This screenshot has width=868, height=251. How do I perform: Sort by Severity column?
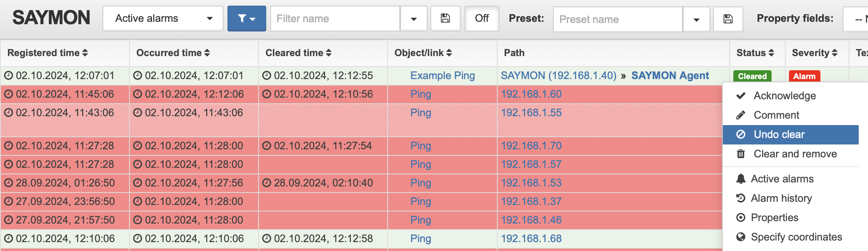click(x=815, y=53)
